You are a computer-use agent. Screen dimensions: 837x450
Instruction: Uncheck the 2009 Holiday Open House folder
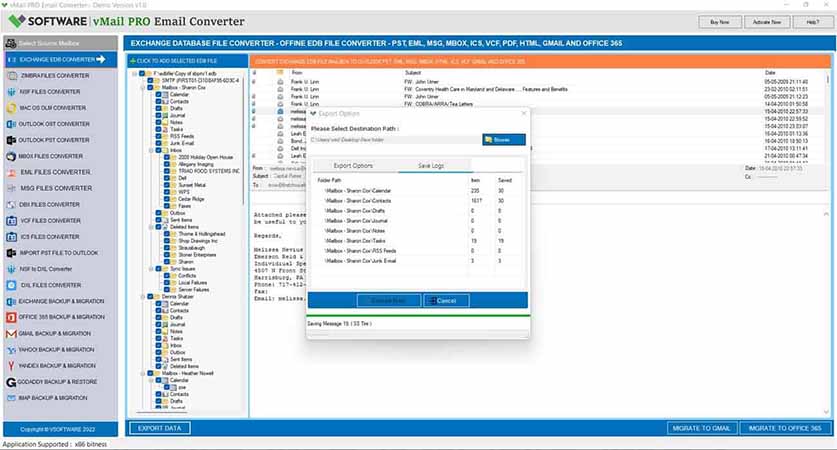167,157
